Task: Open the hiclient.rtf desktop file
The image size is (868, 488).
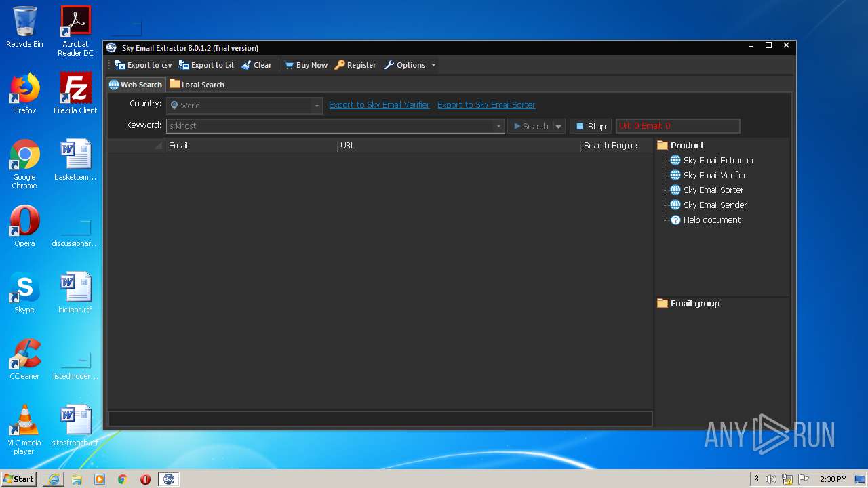Action: [75, 293]
